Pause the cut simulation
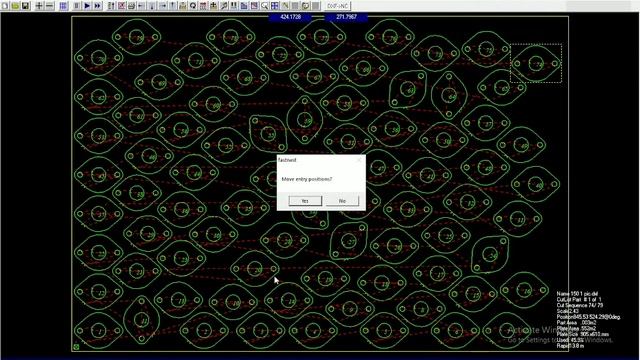 click(77, 6)
